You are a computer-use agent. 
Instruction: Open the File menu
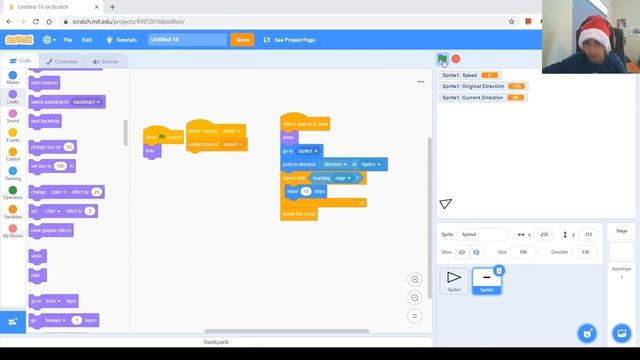pyautogui.click(x=68, y=40)
